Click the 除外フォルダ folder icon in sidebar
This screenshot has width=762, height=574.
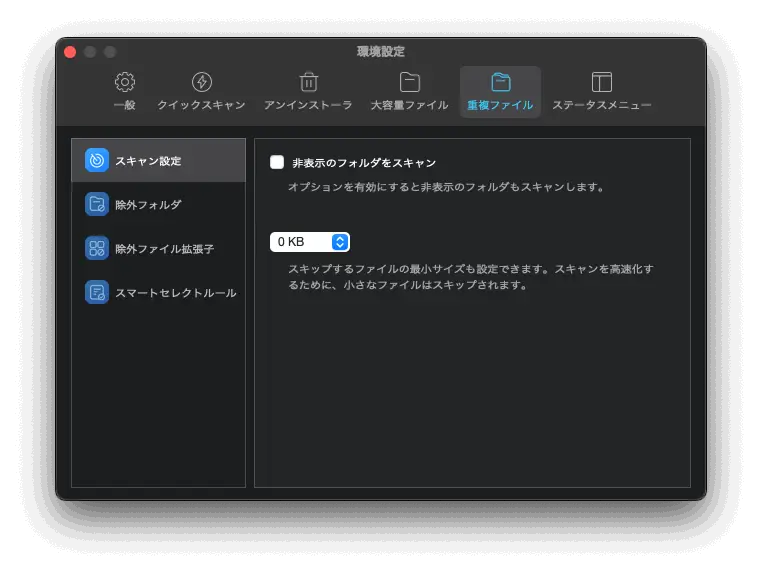(97, 204)
